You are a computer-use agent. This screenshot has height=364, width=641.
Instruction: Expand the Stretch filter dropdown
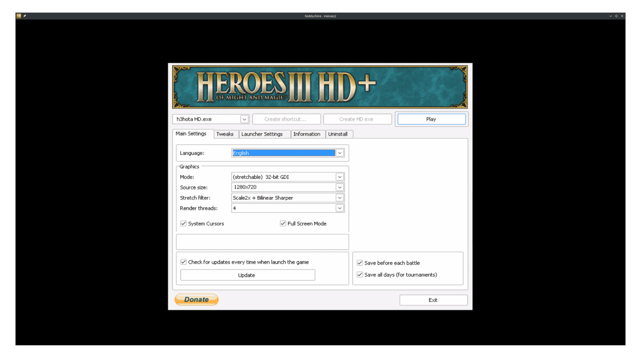[x=340, y=198]
